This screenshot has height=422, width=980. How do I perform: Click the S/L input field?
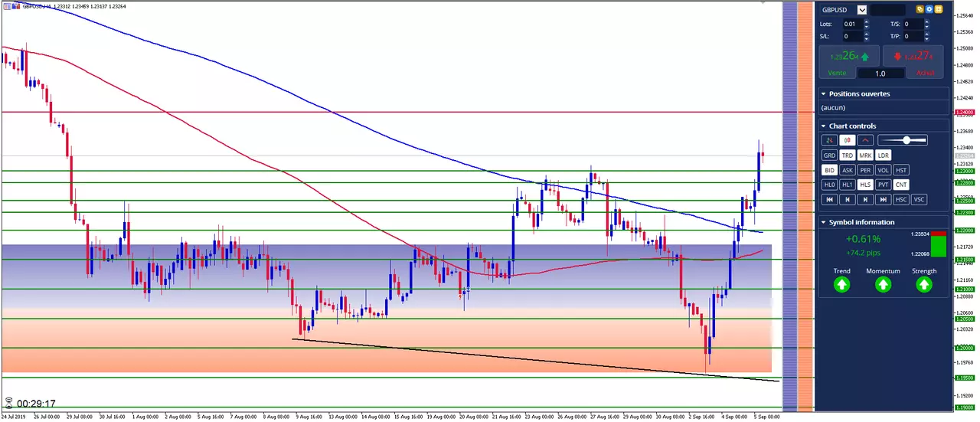click(x=851, y=36)
